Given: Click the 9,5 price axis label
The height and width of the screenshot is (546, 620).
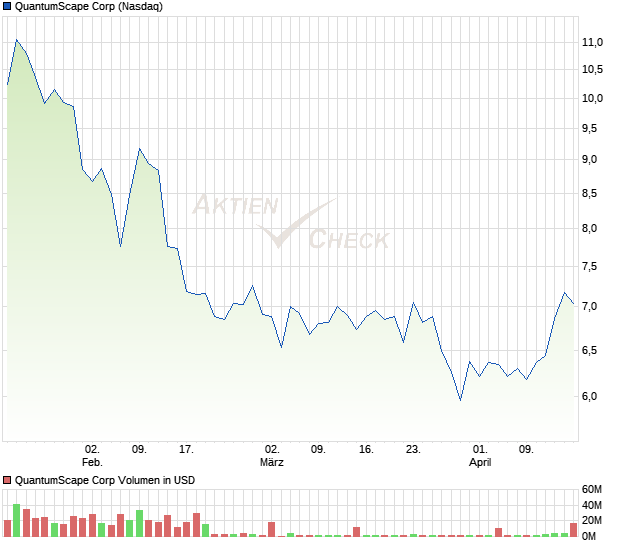Looking at the screenshot, I should pos(589,128).
